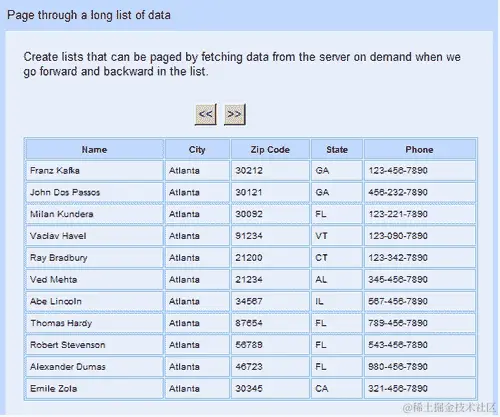500x417 pixels.
Task: Select phone number 123-221-7890
Action: pyautogui.click(x=420, y=214)
